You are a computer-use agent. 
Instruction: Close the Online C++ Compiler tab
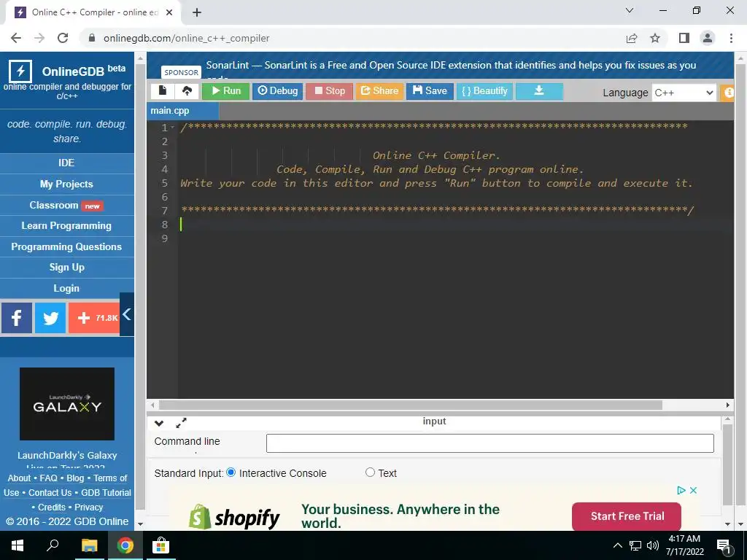coord(169,12)
